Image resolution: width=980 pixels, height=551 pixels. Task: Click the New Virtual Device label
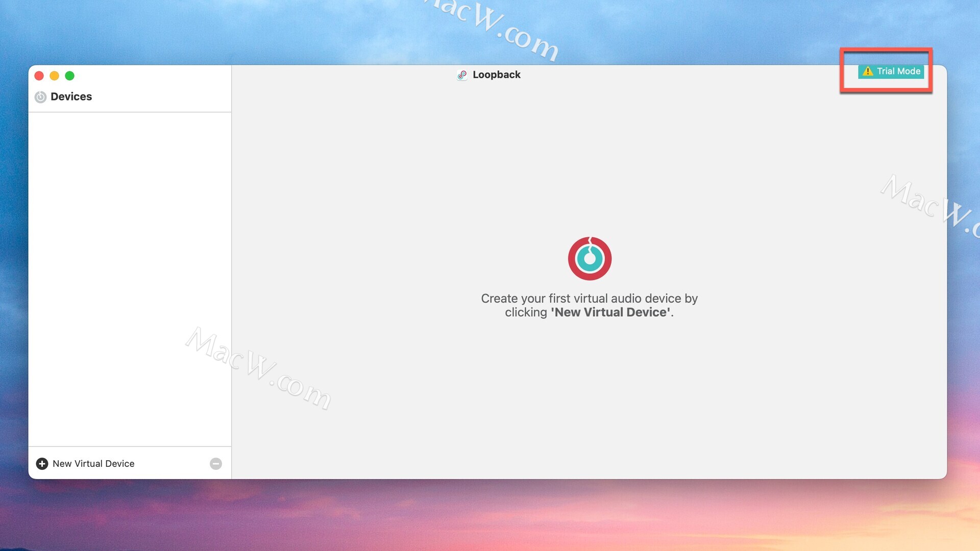coord(93,463)
